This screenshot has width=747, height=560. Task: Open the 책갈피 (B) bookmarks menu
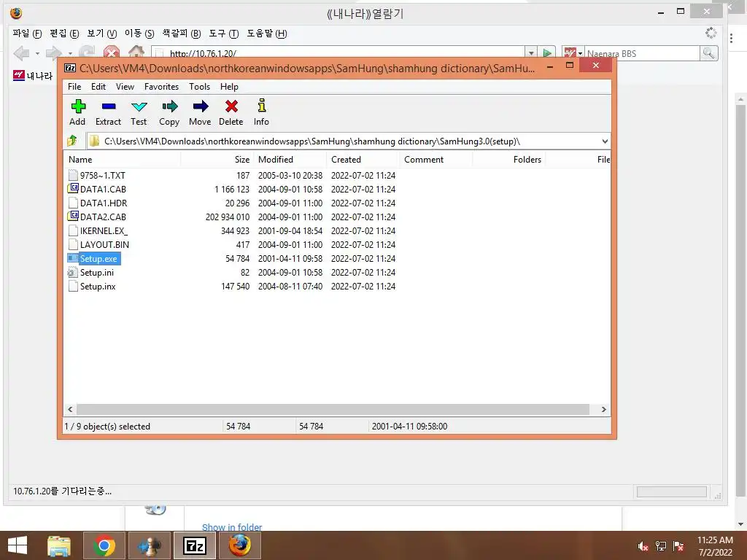tap(182, 34)
